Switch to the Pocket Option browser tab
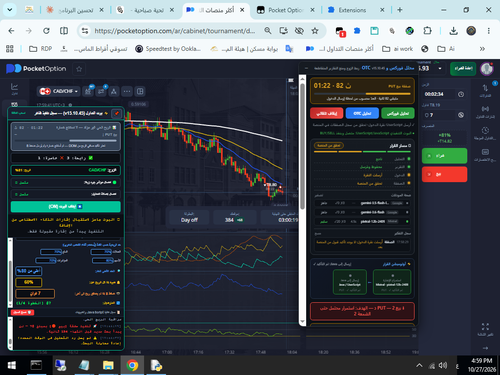 click(286, 10)
